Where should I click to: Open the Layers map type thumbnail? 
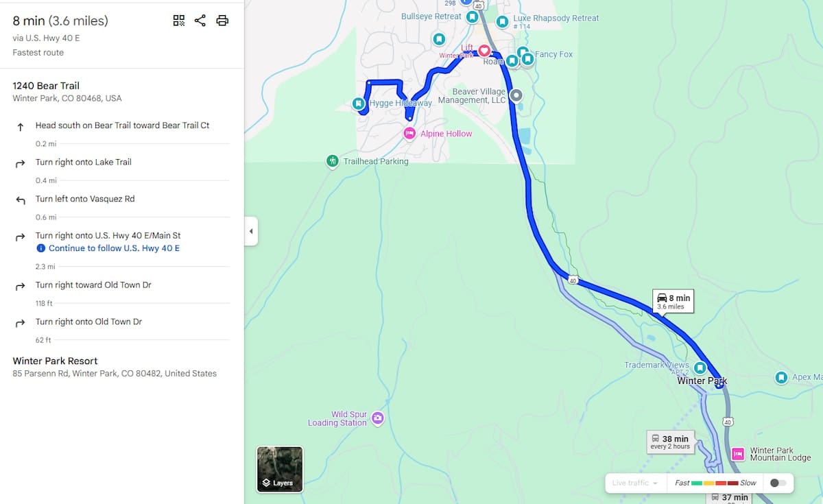pos(280,470)
